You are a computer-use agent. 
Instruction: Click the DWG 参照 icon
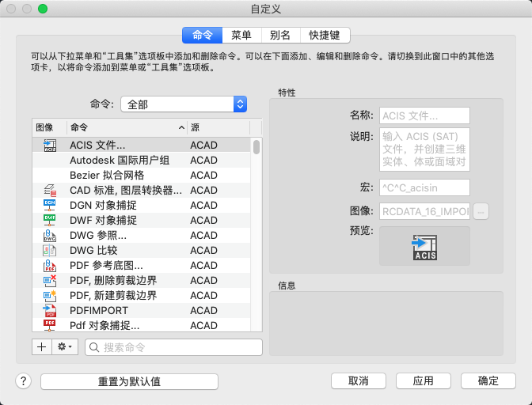coord(50,235)
